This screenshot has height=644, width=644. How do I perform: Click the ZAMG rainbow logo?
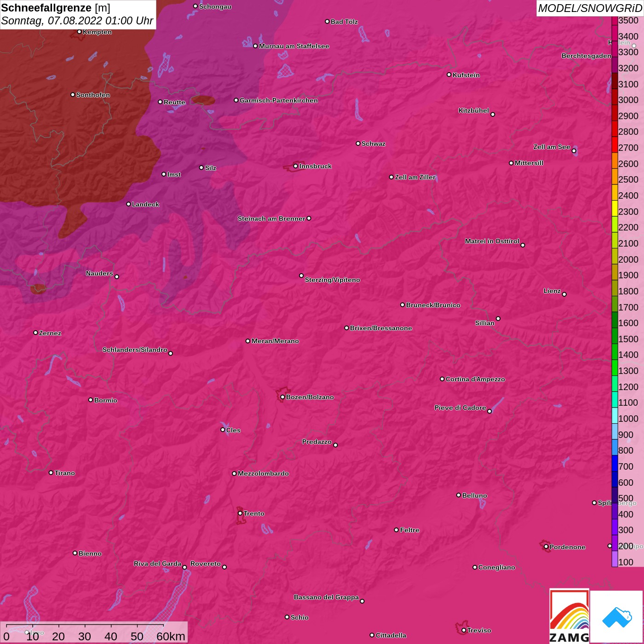pyautogui.click(x=569, y=616)
